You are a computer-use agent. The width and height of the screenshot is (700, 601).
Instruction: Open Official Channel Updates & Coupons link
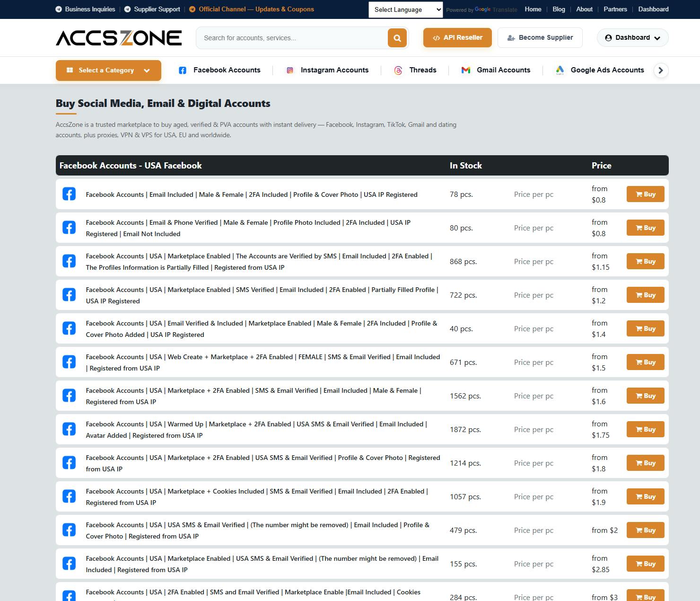click(252, 9)
